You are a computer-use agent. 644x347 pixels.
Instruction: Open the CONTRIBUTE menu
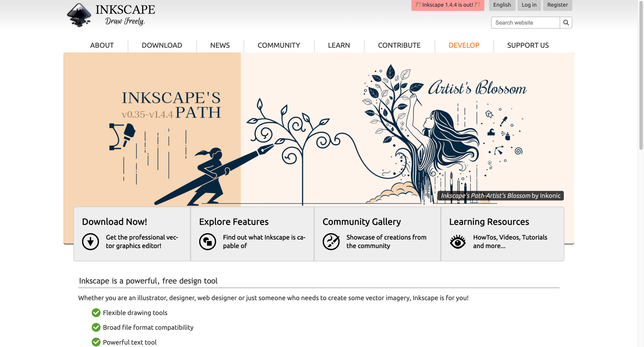pos(399,45)
